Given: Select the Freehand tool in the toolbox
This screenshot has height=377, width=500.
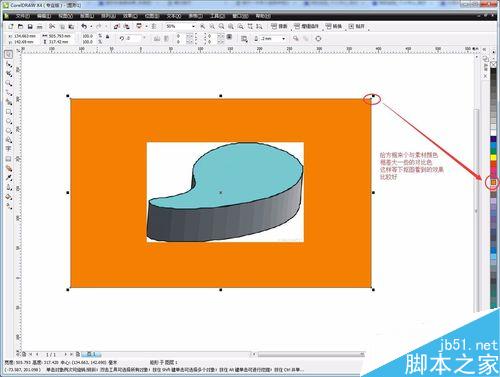Looking at the screenshot, I should [x=9, y=93].
